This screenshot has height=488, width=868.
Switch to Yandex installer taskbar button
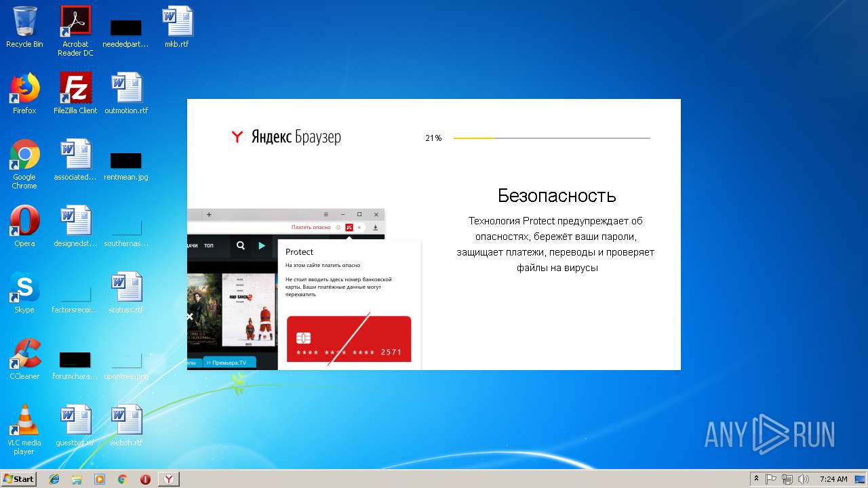click(x=169, y=479)
